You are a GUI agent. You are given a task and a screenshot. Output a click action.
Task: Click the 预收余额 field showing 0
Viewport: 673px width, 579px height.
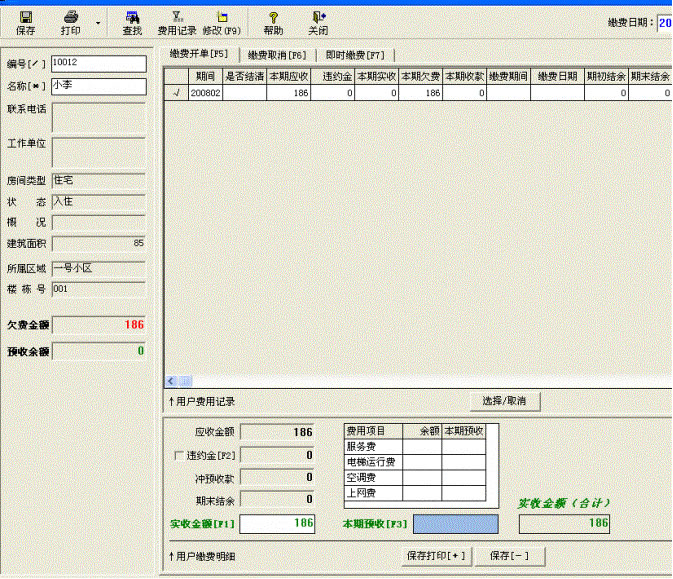coord(99,351)
